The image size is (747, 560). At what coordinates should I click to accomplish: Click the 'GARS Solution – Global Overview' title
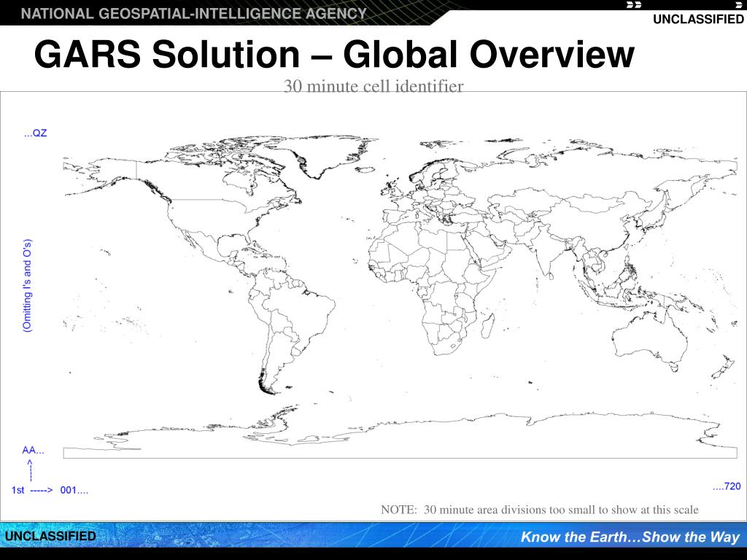tap(334, 55)
